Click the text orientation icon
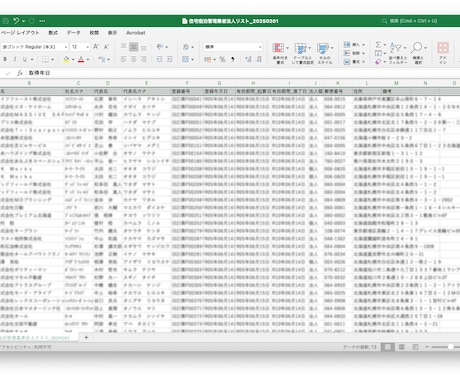460x380 pixels. [160, 47]
